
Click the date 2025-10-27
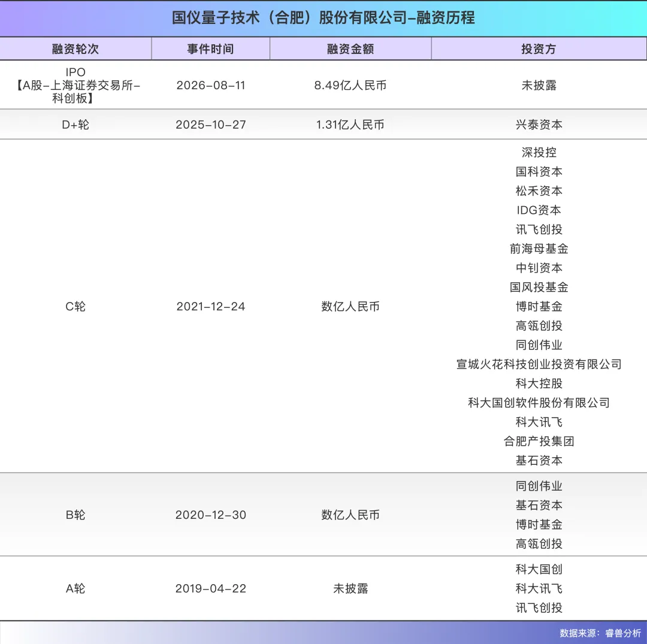[210, 125]
